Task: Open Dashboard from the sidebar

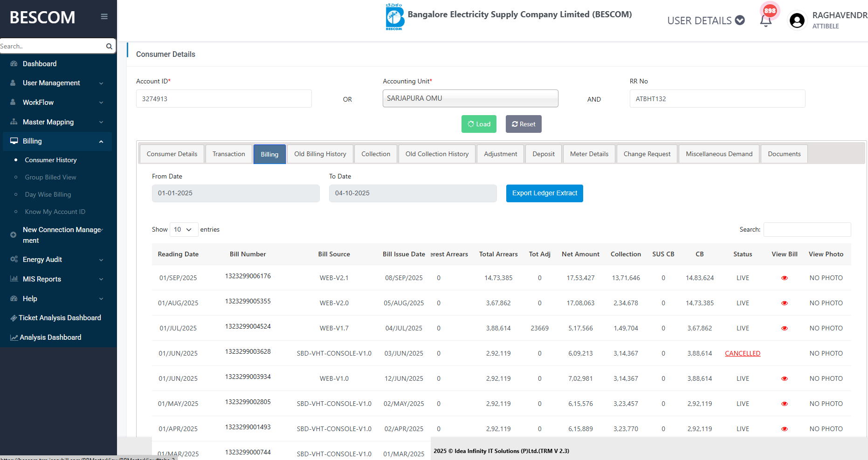Action: pos(40,64)
